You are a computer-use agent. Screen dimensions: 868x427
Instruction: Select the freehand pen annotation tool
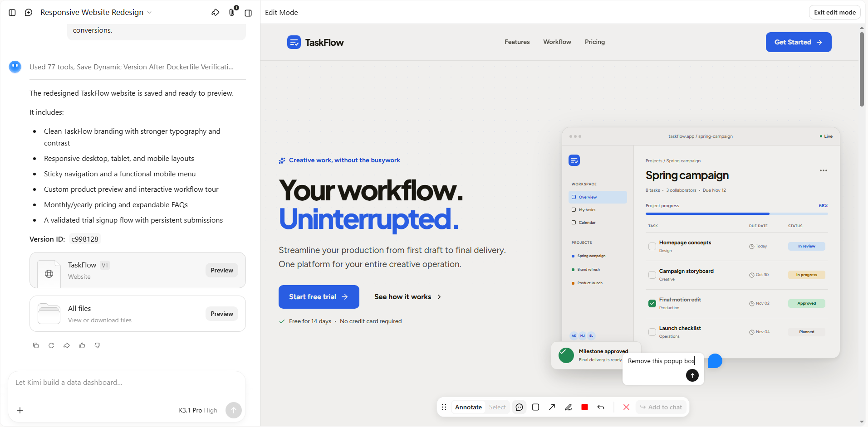click(568, 407)
